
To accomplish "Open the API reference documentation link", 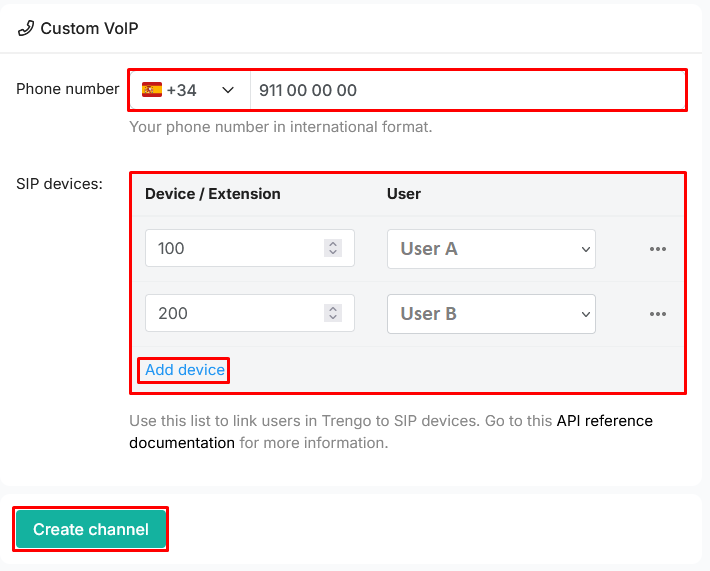I will click(x=604, y=421).
